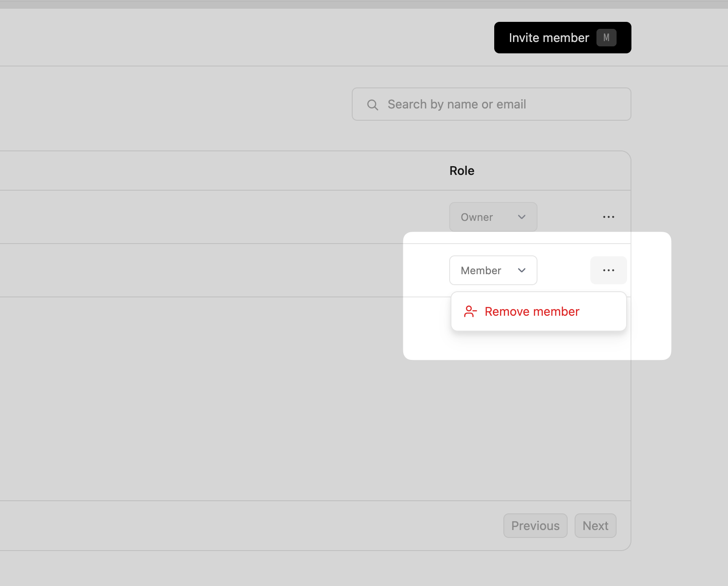Click the Role column header
728x586 pixels.
pyautogui.click(x=461, y=171)
